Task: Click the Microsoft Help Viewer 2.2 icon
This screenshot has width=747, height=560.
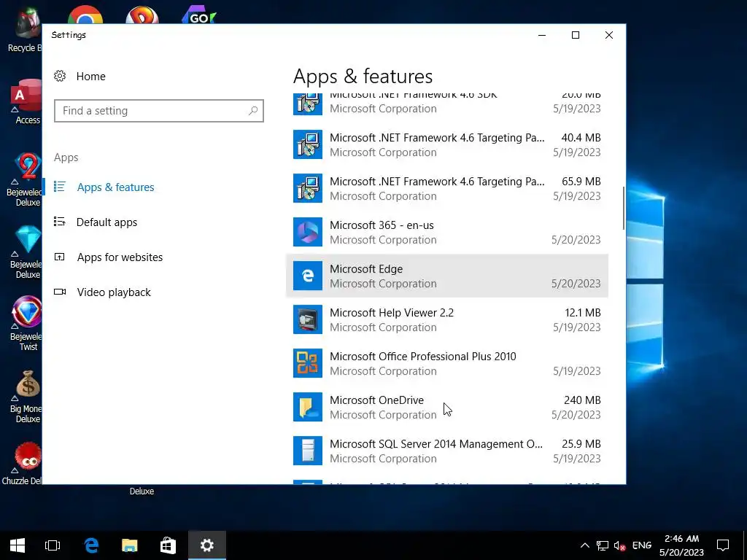Action: (307, 319)
